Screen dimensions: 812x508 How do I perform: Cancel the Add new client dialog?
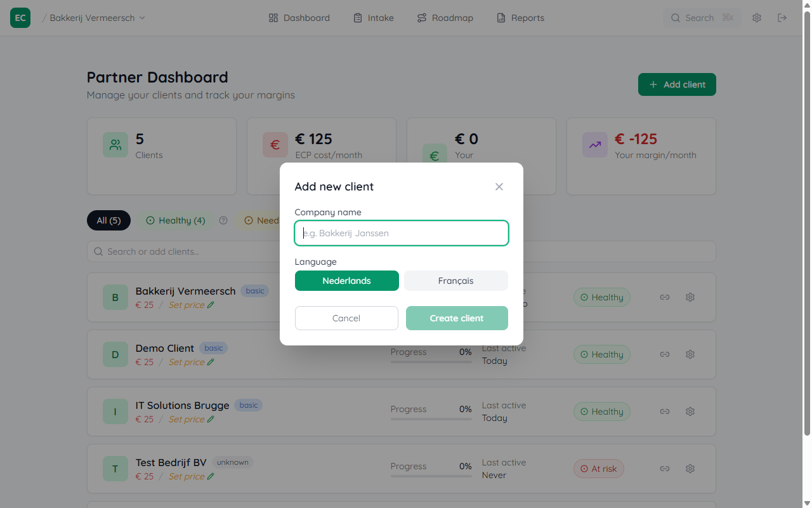[346, 317]
